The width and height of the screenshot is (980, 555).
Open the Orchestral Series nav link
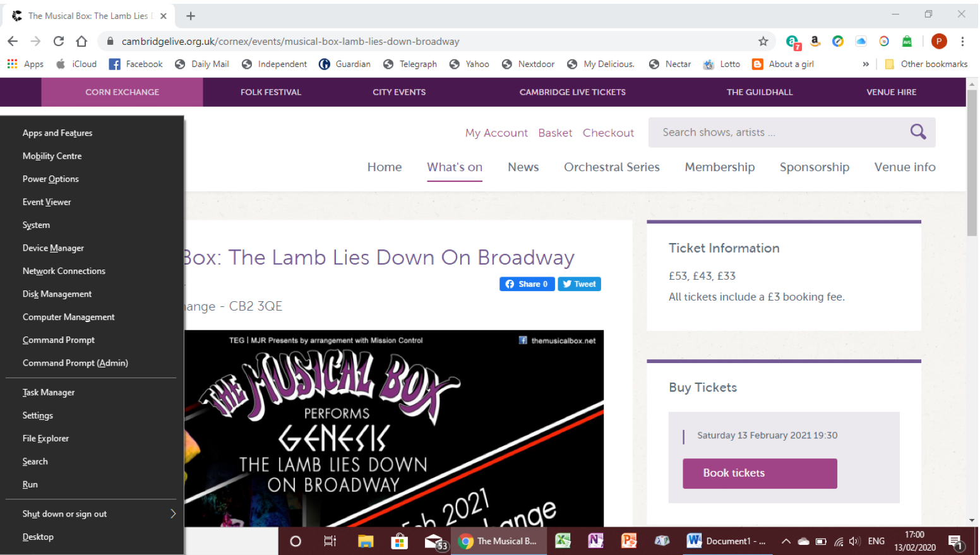(x=611, y=167)
